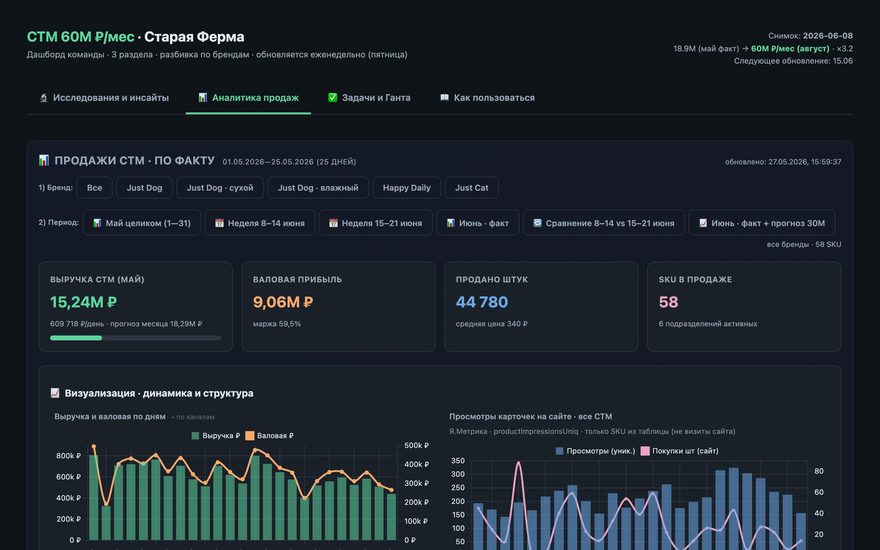This screenshot has height=550, width=880.
Task: Click the по каналам chart label
Action: coord(193,417)
